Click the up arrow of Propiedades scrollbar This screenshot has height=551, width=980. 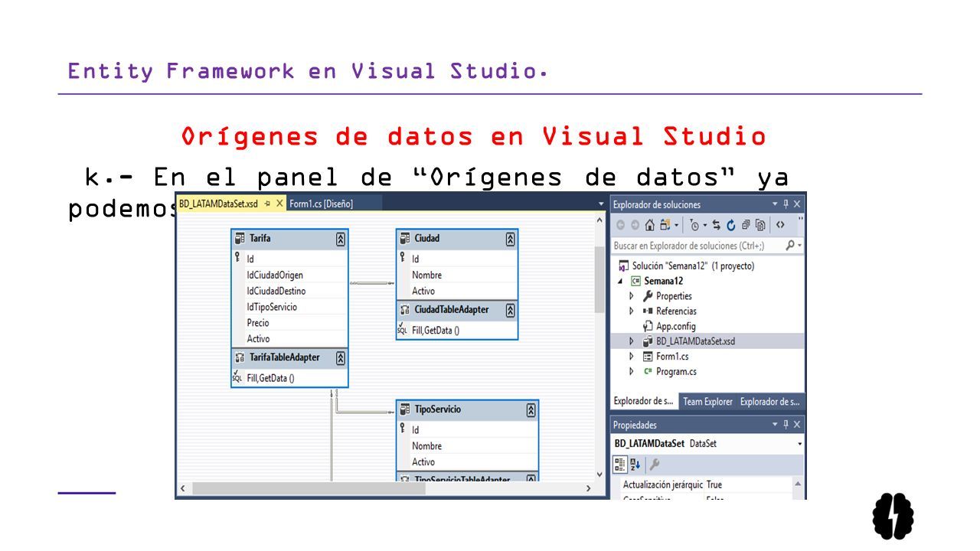click(799, 484)
